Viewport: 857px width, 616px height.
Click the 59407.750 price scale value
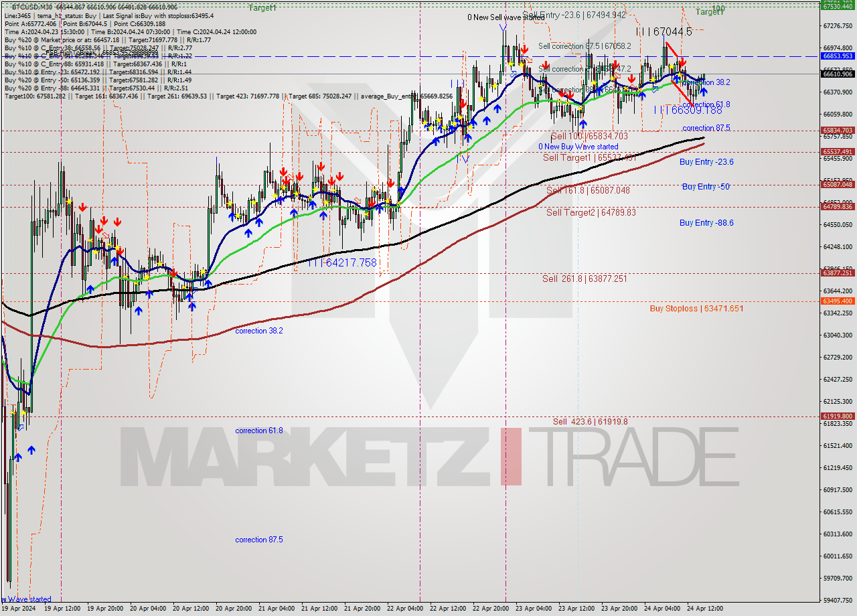(838, 600)
